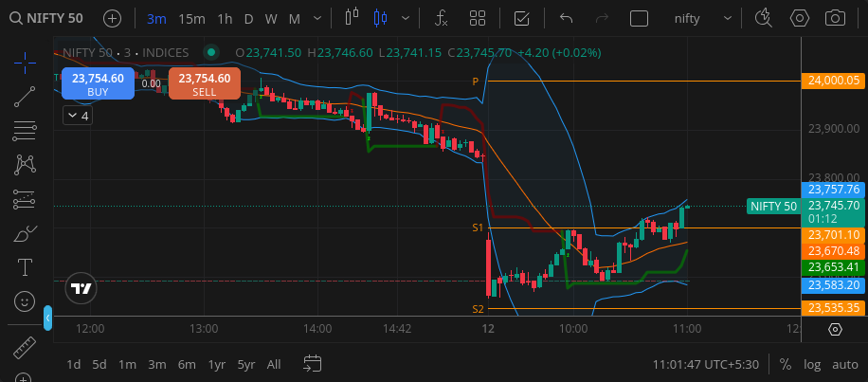This screenshot has height=382, width=868.
Task: Choose the text annotation tool
Action: point(26,267)
